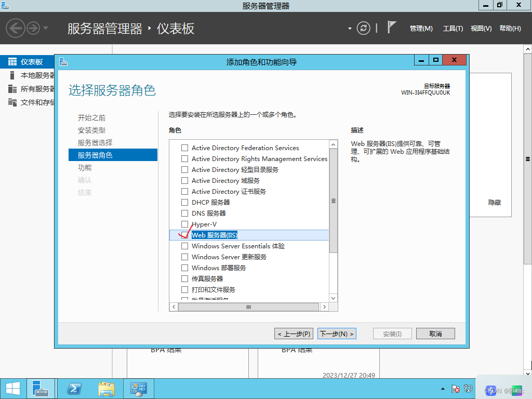Click 下一步(N) next button
The height and width of the screenshot is (399, 532).
(337, 334)
